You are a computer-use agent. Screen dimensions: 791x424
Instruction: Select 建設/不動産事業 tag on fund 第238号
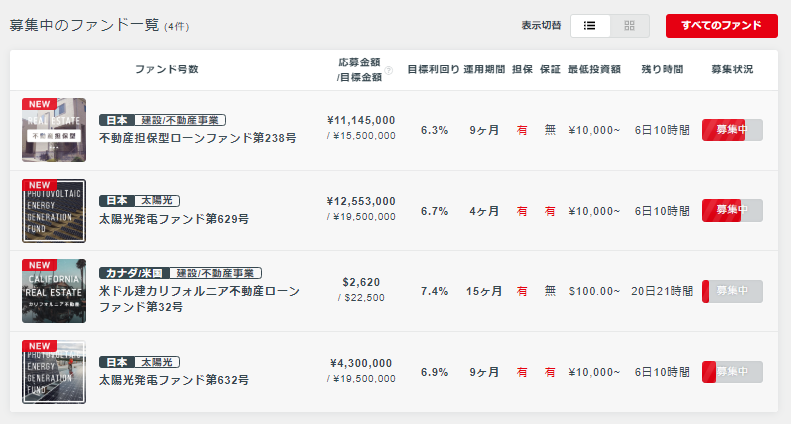[180, 120]
